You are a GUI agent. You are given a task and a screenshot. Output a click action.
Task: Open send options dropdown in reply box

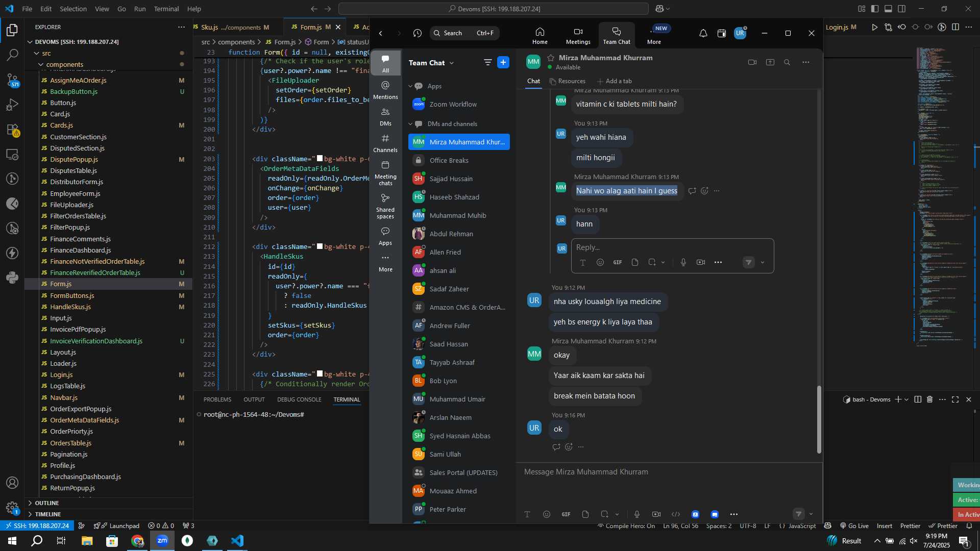pyautogui.click(x=762, y=262)
